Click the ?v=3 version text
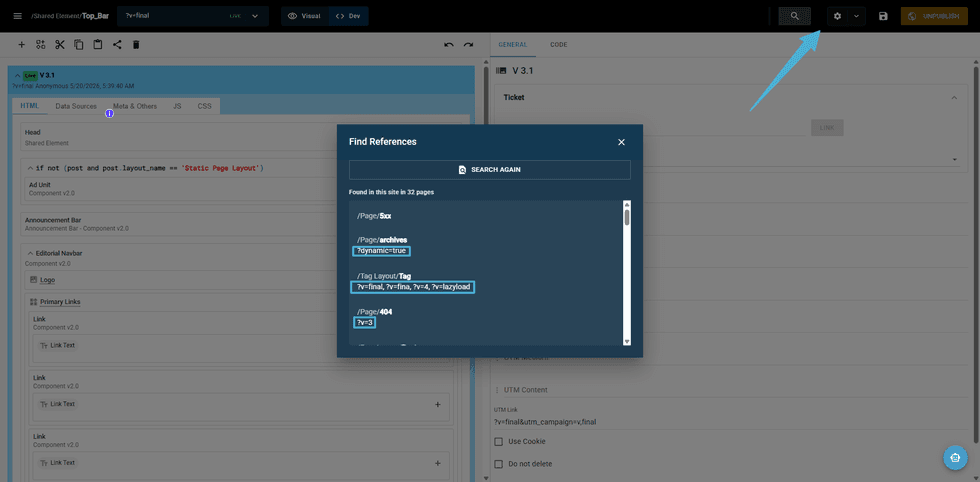980x482 pixels. coord(364,323)
